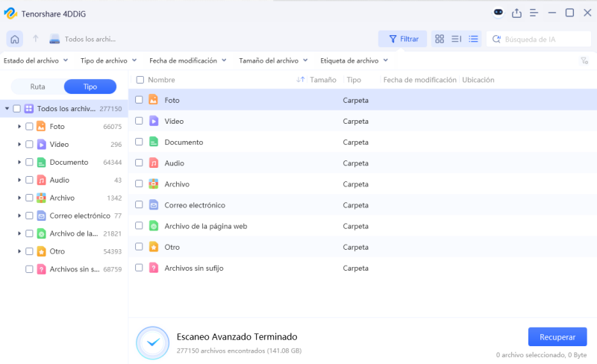The image size is (597, 364).
Task: Click the home icon in the toolbar
Action: (x=14, y=39)
